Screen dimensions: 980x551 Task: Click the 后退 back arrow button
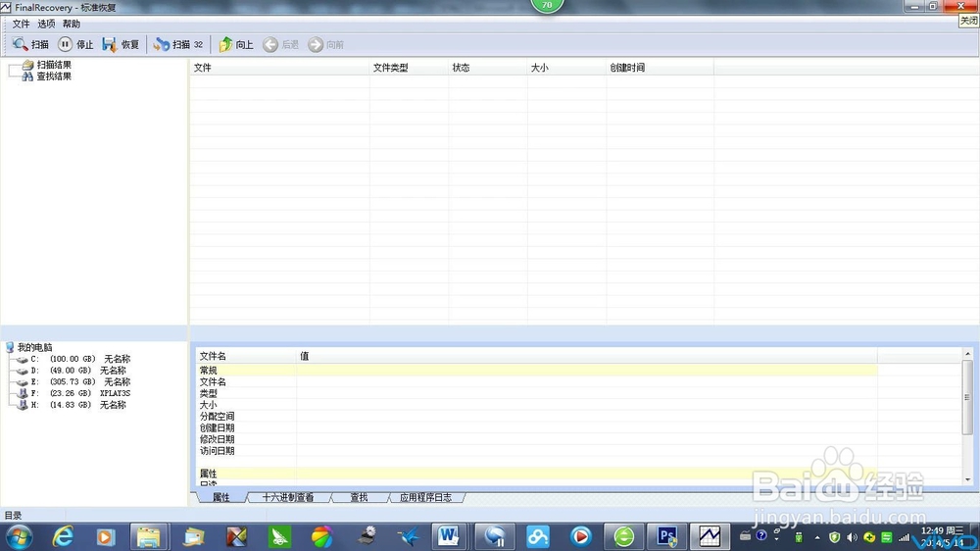(x=280, y=44)
